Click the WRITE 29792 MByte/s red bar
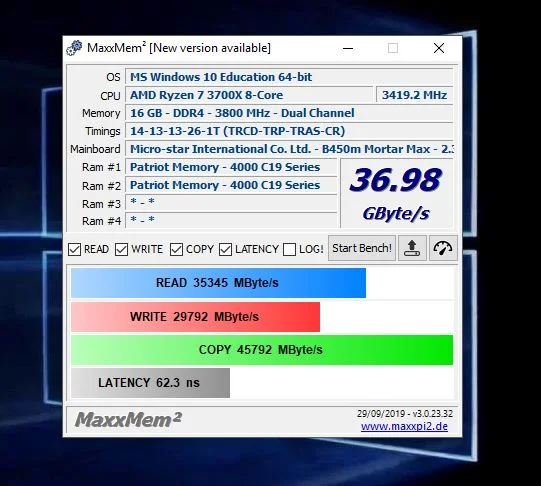The height and width of the screenshot is (486, 541). 195,317
